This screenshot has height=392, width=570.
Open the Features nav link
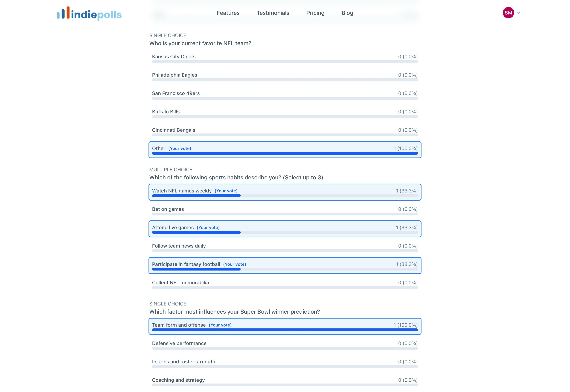coord(228,13)
